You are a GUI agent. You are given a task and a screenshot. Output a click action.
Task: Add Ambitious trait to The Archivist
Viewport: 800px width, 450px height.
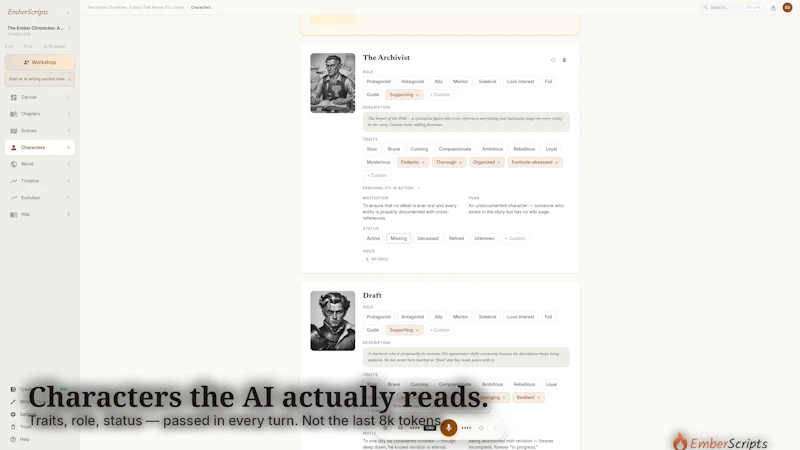(x=492, y=149)
